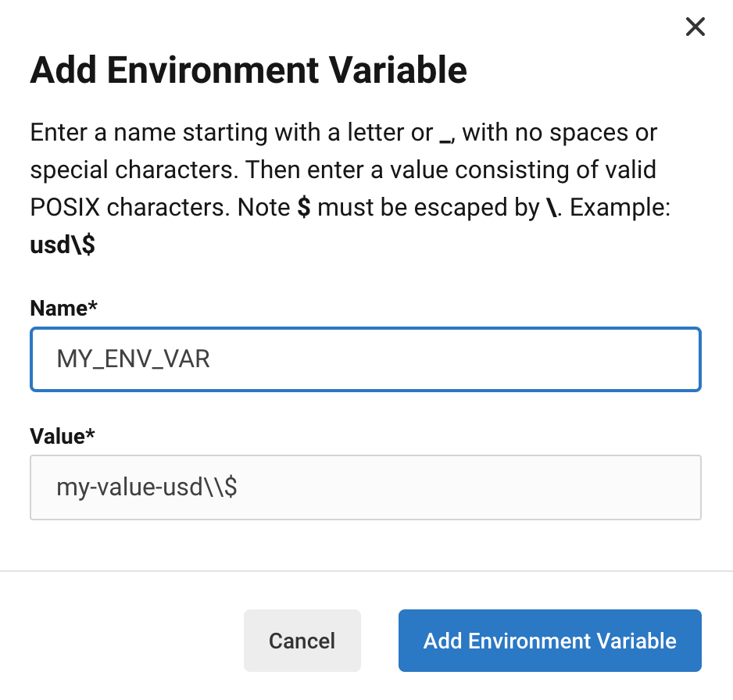This screenshot has height=700, width=733.
Task: Click the required asterisk beside Value
Action: [90, 435]
